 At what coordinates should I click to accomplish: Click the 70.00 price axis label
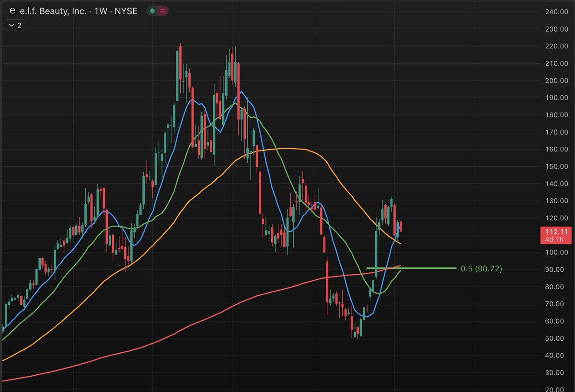[x=554, y=304]
